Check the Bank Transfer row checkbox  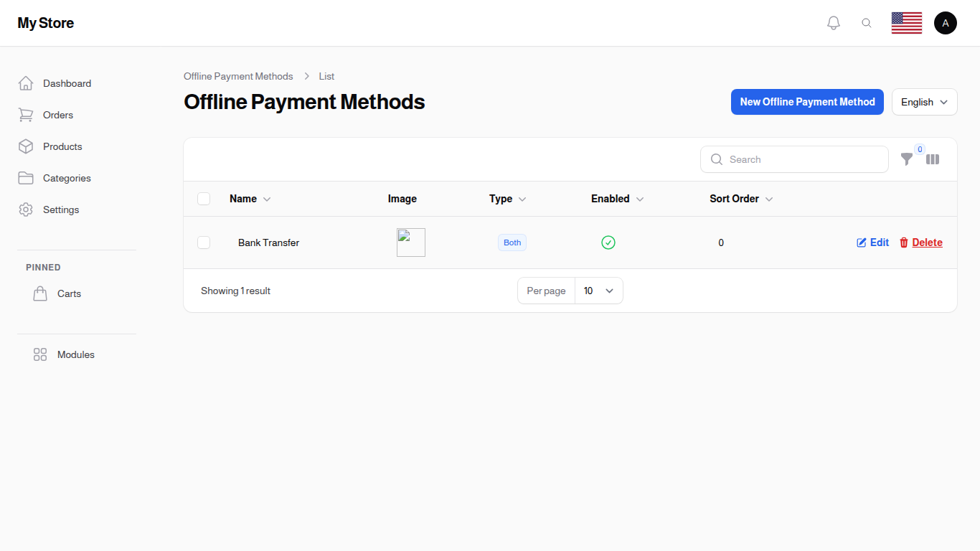pyautogui.click(x=204, y=242)
